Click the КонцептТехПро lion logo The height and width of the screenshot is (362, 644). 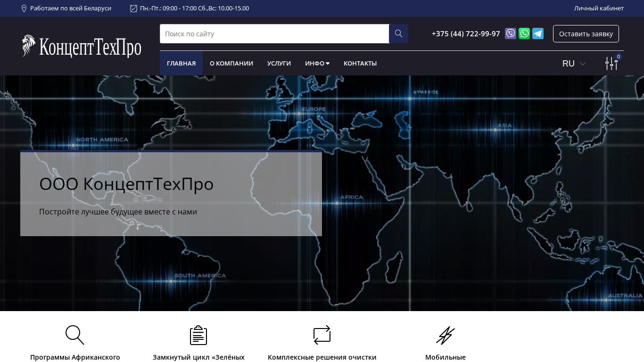pyautogui.click(x=82, y=46)
